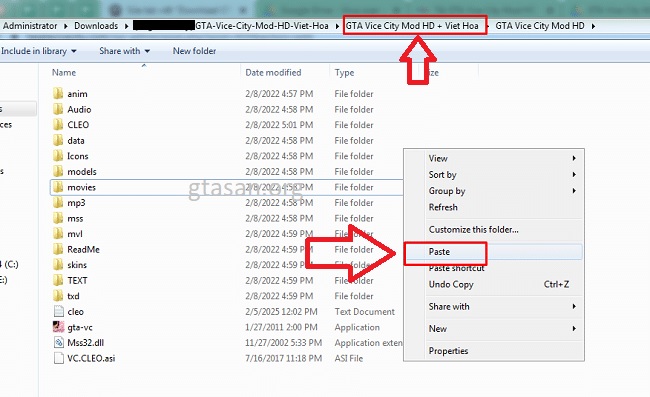Select the VC.CLEO.asi file icon
Viewport: 650px width, 397px height.
pyautogui.click(x=58, y=358)
